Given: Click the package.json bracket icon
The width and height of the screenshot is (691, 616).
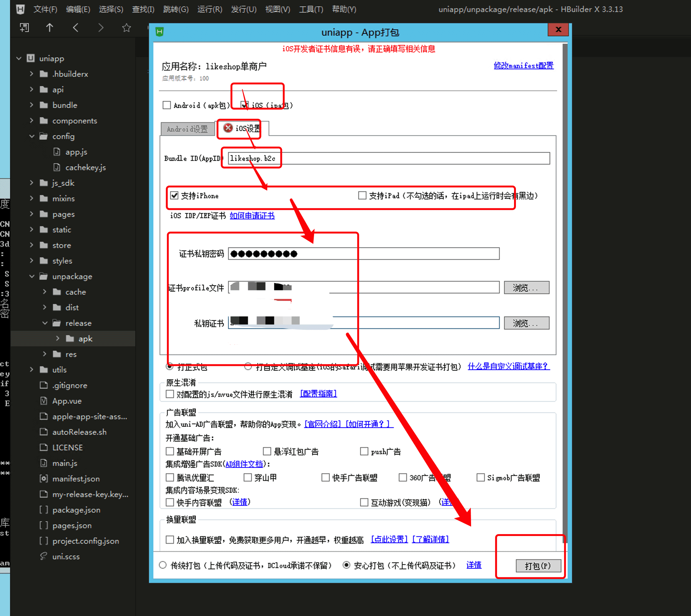Looking at the screenshot, I should point(44,510).
